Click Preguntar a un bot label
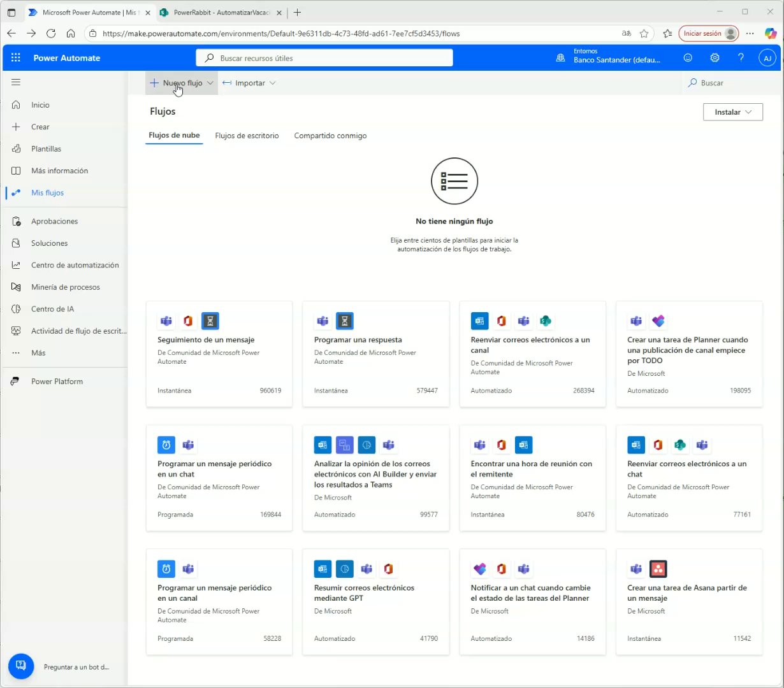 pyautogui.click(x=76, y=667)
